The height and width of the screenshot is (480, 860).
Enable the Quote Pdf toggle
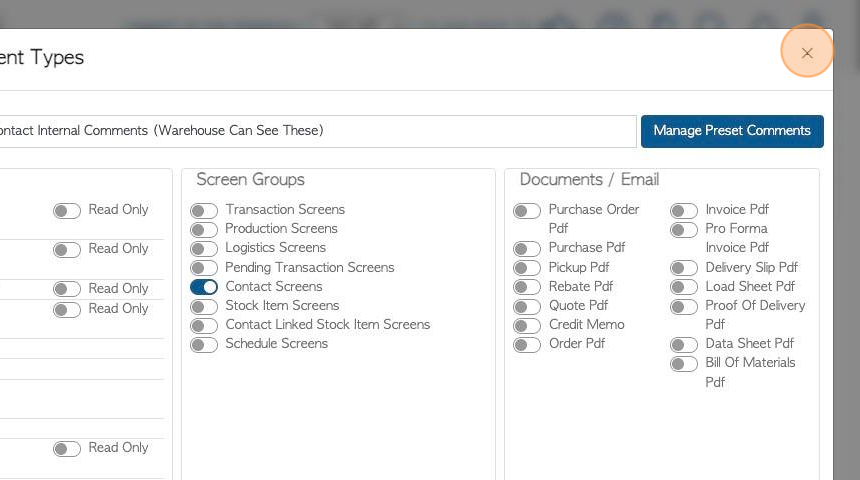point(527,307)
